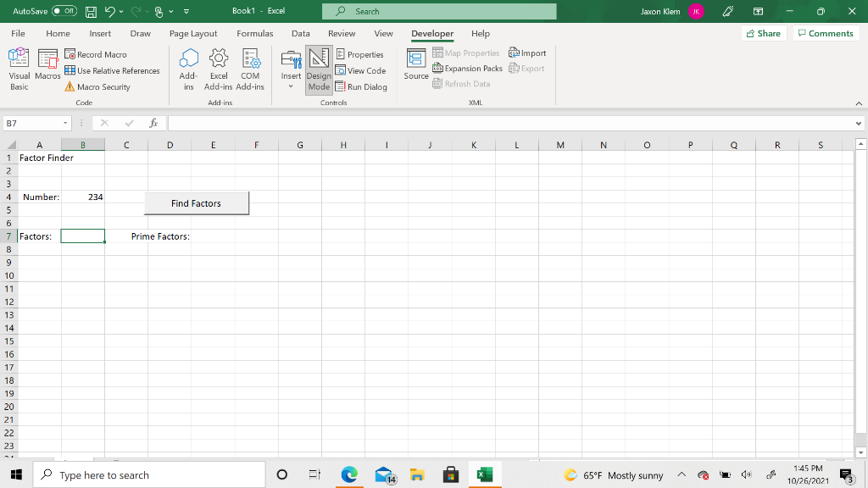Switch to the Formulas tab

point(254,33)
